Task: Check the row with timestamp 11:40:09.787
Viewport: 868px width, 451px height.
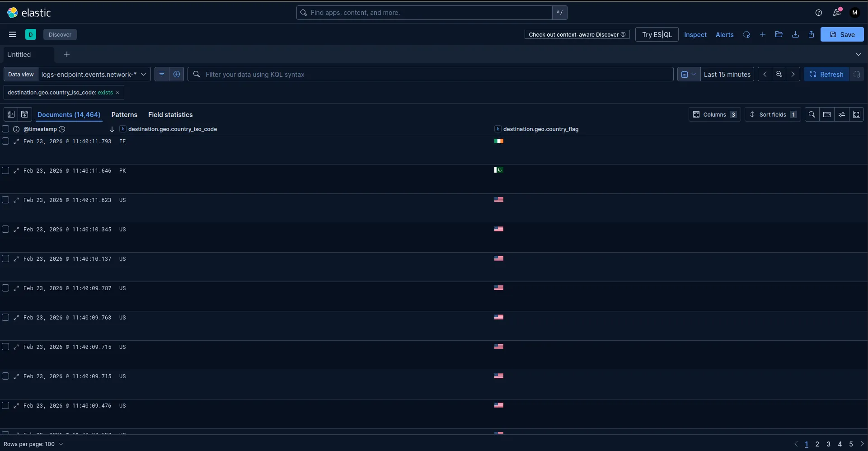Action: coord(5,288)
